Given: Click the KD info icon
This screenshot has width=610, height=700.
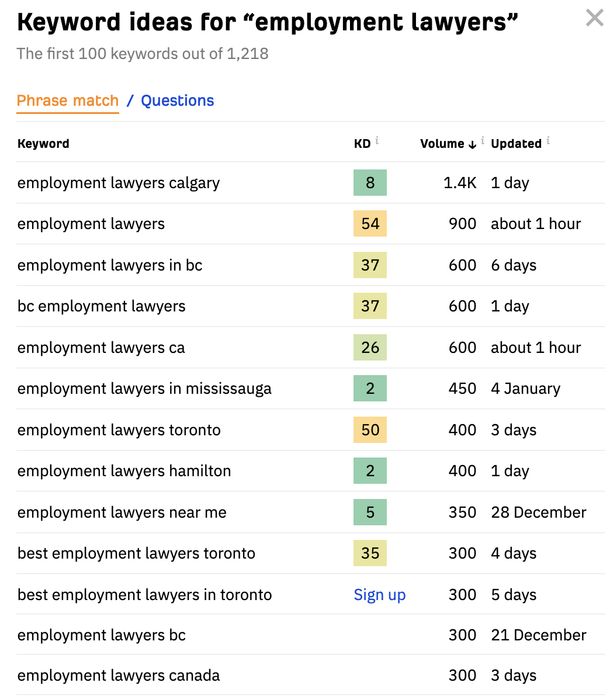Looking at the screenshot, I should 377,140.
